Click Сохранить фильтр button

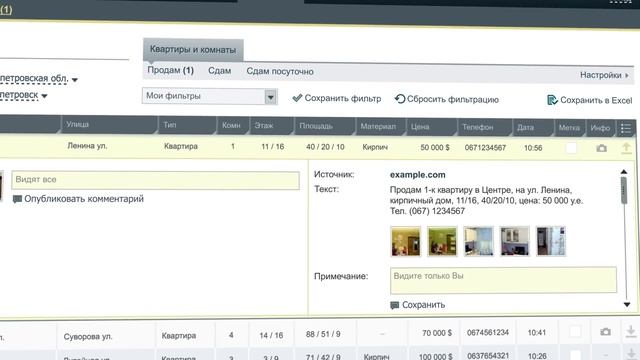(x=337, y=98)
